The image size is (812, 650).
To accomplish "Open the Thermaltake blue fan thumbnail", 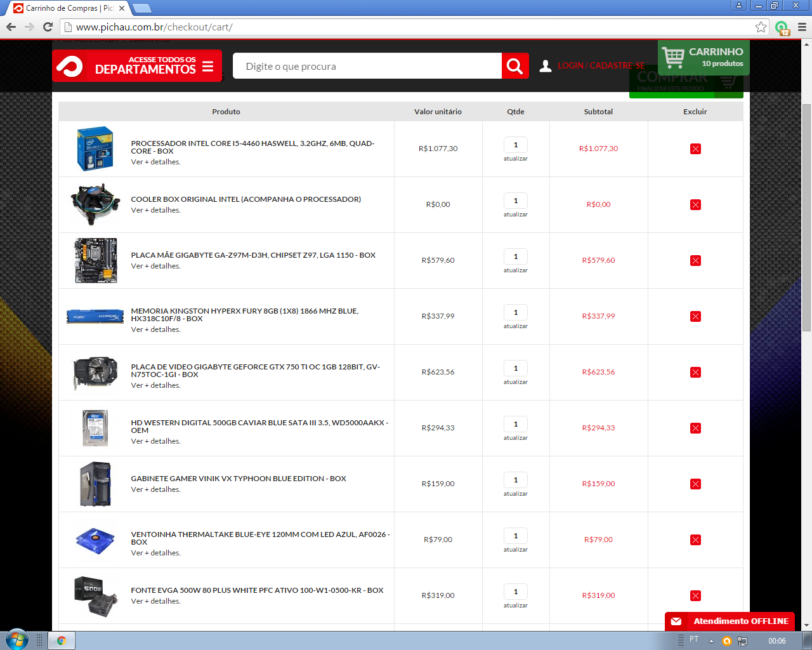I will (x=95, y=540).
